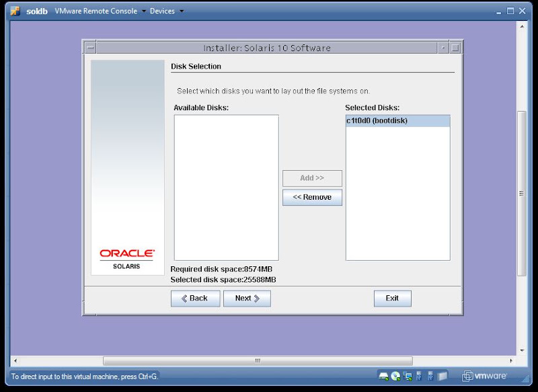538x392 pixels.
Task: Maximize the VMware Remote Console window
Action: [510, 11]
